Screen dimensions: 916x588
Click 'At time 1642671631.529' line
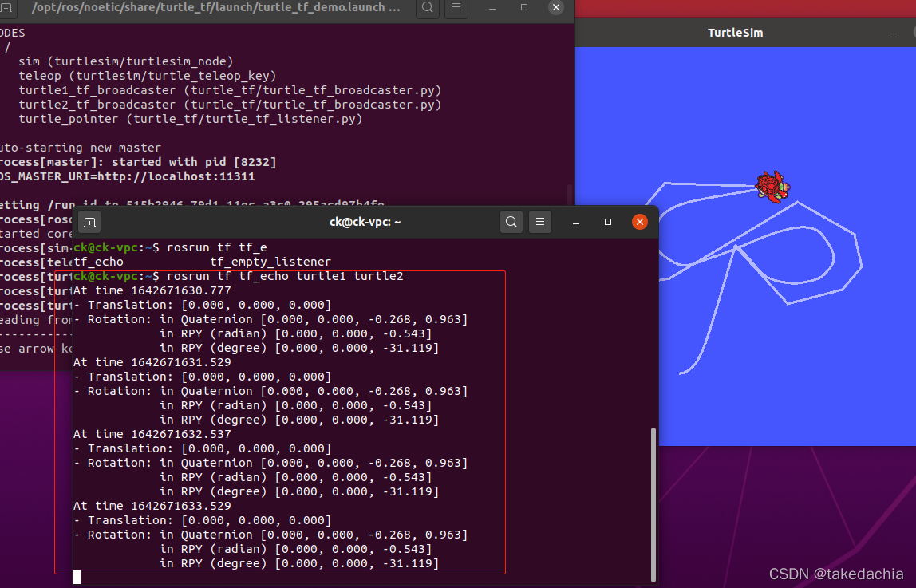coord(152,362)
